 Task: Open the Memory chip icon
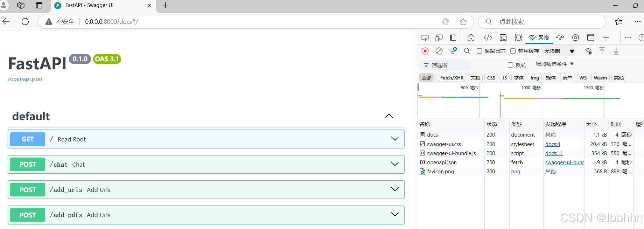point(575,37)
